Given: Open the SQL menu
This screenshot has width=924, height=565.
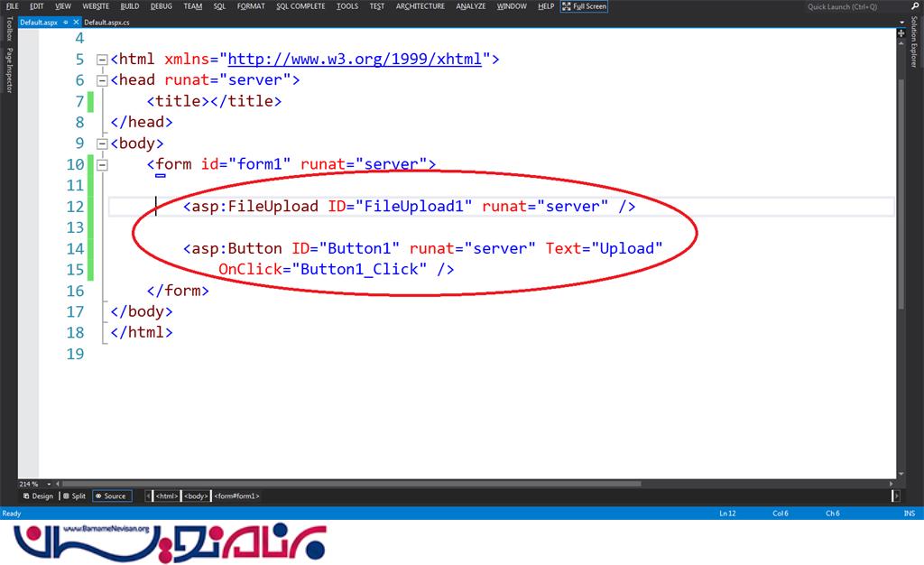Looking at the screenshot, I should pos(219,6).
